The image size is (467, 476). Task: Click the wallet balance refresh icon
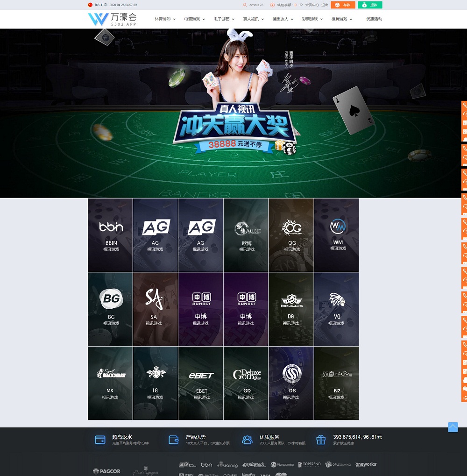click(301, 5)
